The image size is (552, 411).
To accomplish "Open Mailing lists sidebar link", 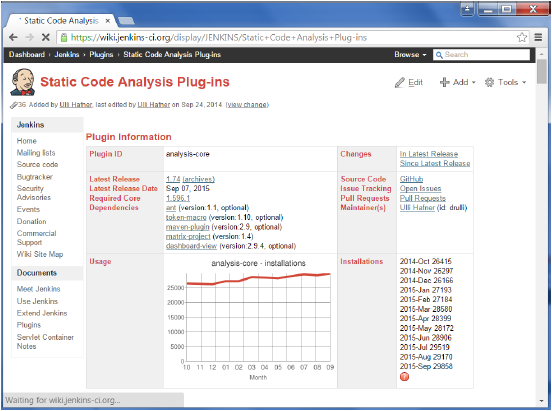I will click(x=36, y=153).
